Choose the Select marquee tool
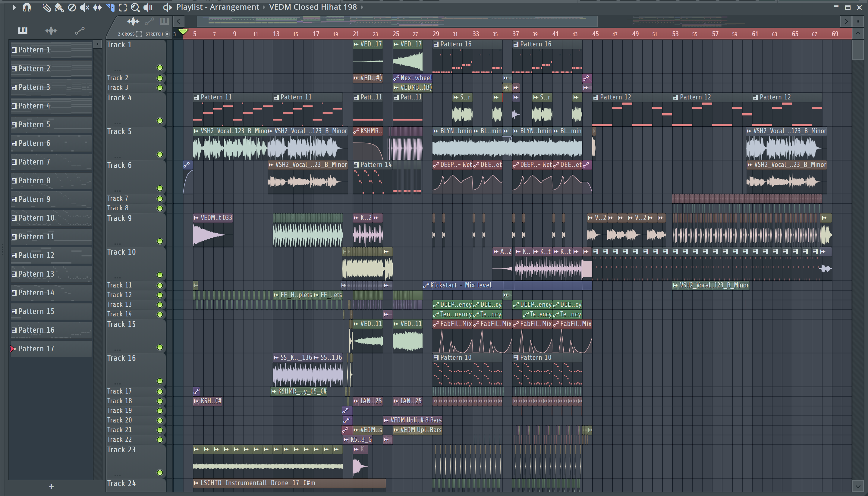868x496 pixels. coord(123,7)
